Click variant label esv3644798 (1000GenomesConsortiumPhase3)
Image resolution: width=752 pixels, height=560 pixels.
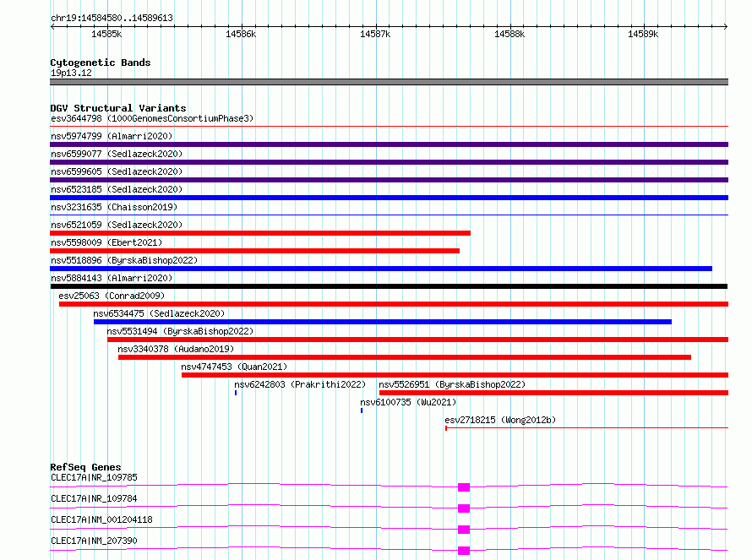click(x=152, y=118)
